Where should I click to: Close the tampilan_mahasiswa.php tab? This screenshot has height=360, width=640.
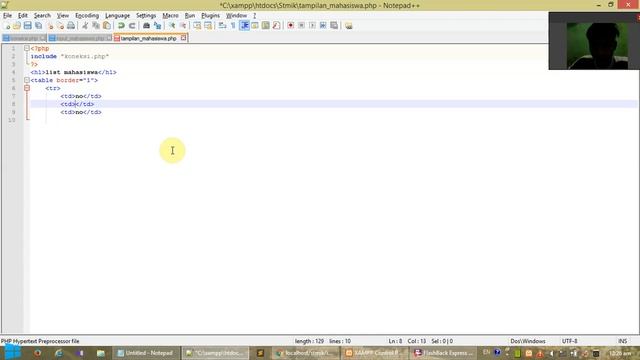[x=184, y=38]
